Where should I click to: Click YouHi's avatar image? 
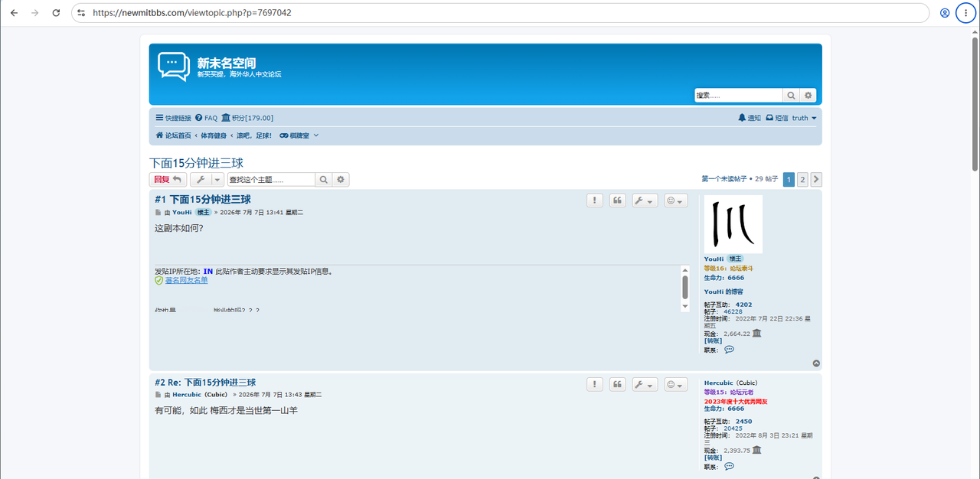coord(733,224)
